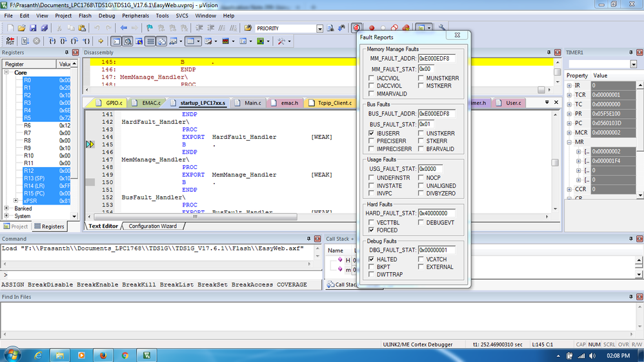
Task: Toggle the Call Stack Window icon
Action: pos(162,41)
